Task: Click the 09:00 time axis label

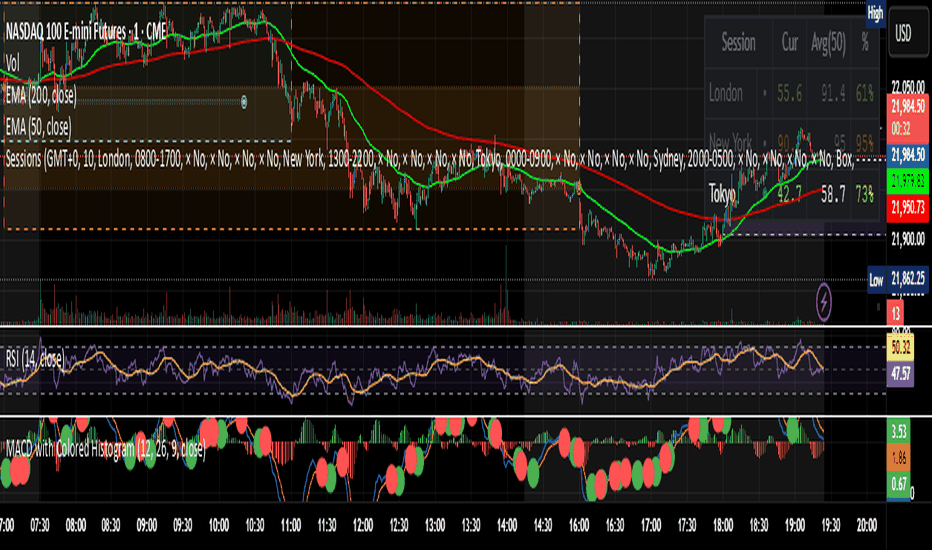Action: point(147,525)
